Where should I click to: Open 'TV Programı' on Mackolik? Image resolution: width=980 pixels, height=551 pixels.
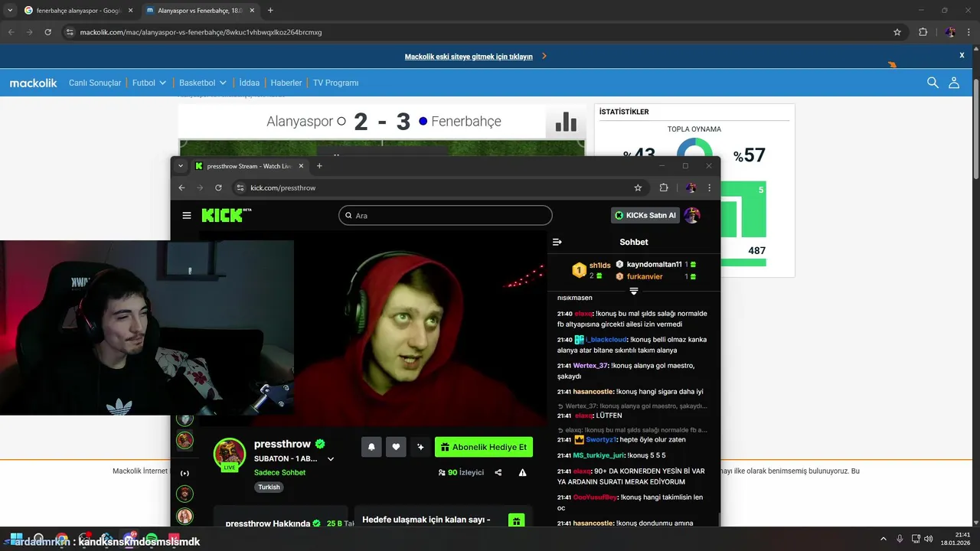tap(335, 83)
